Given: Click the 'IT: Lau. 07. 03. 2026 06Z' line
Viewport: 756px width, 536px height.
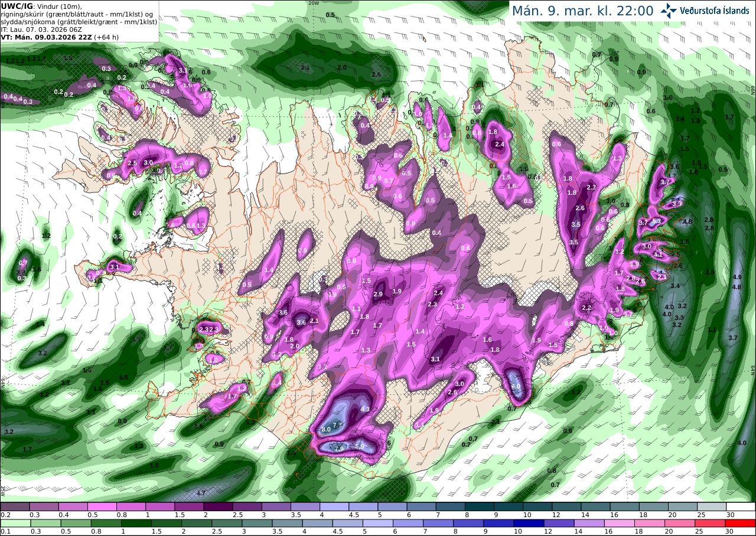Looking at the screenshot, I should pos(41,29).
